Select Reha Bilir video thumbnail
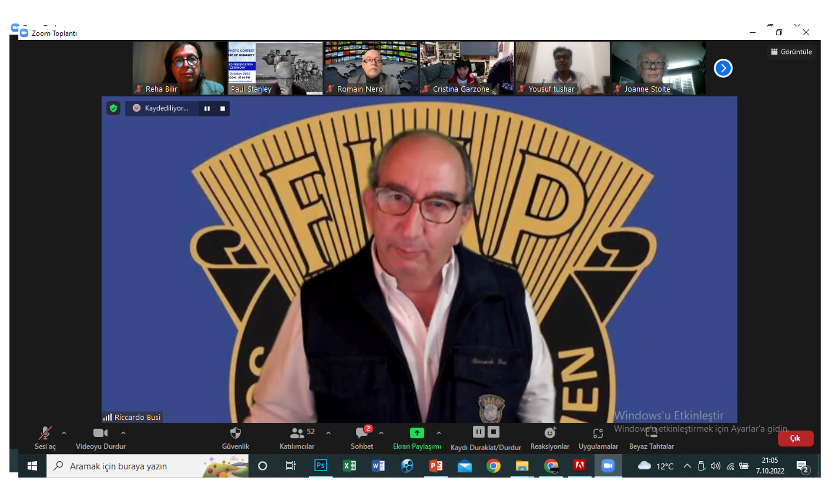839x504 pixels. 180,68
